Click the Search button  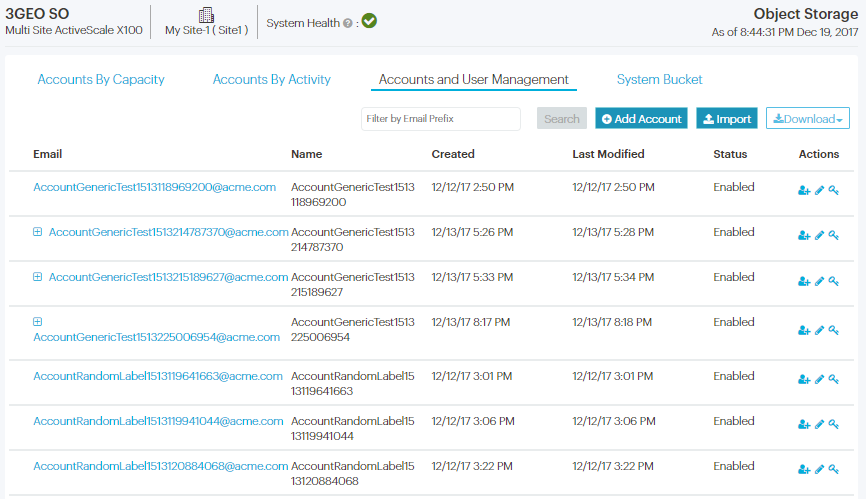coord(562,119)
